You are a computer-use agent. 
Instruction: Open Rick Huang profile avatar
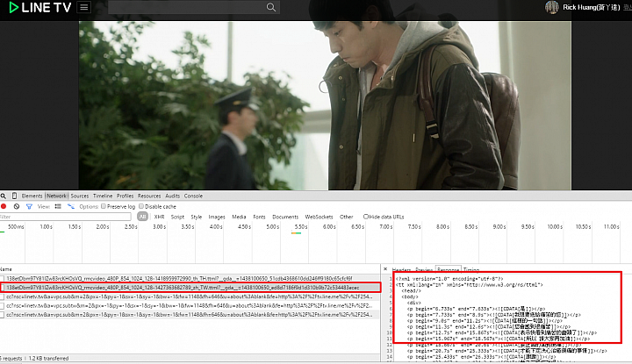click(x=552, y=7)
